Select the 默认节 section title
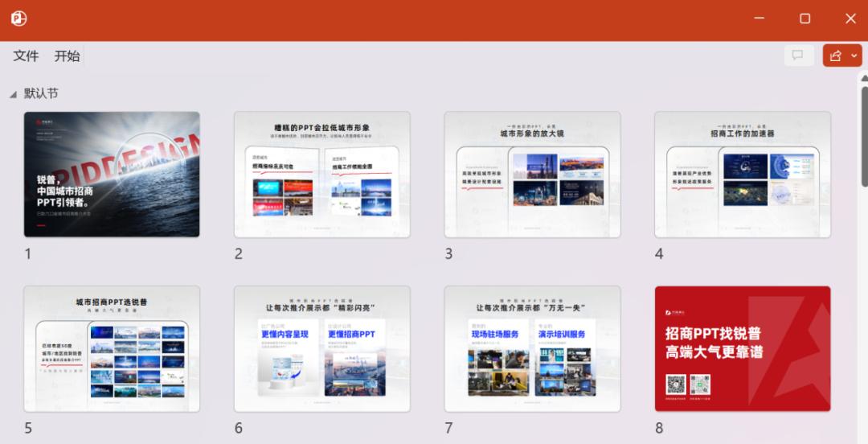868x444 pixels. click(x=41, y=93)
